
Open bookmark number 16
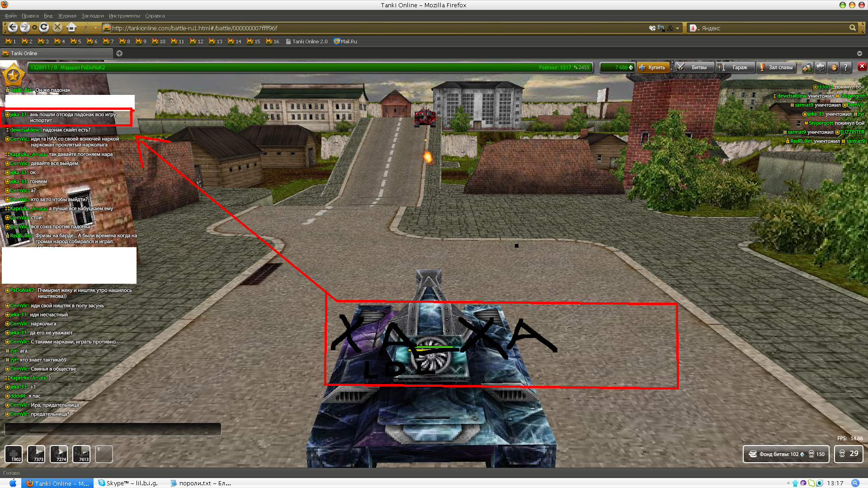point(273,41)
